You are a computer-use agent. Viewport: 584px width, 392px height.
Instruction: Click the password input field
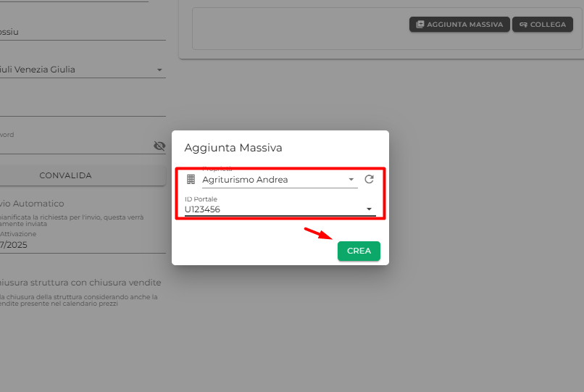coord(76,146)
